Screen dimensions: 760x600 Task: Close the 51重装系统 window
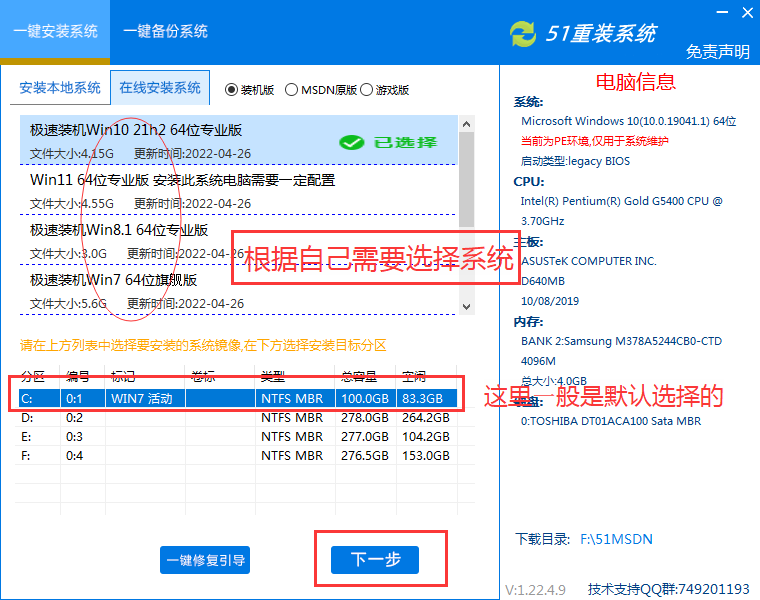(x=748, y=12)
